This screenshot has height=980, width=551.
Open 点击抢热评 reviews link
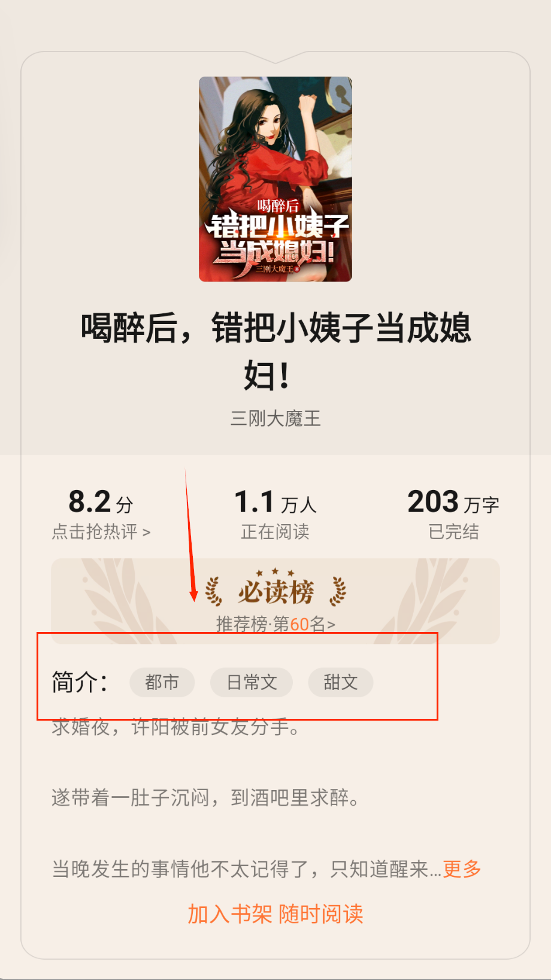click(101, 531)
